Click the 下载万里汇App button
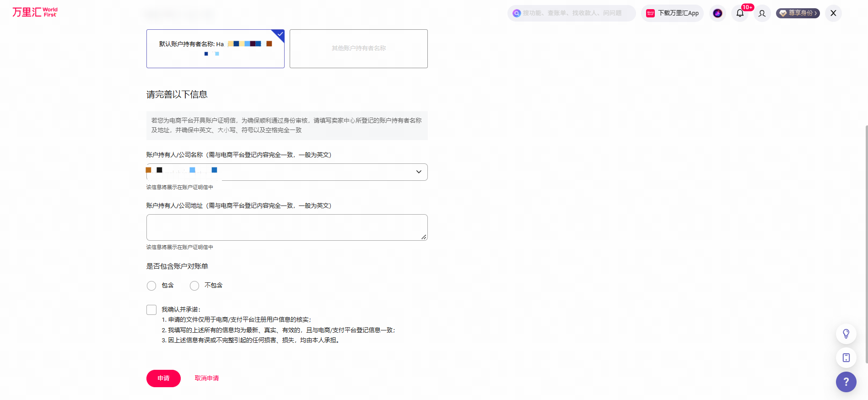 [672, 13]
